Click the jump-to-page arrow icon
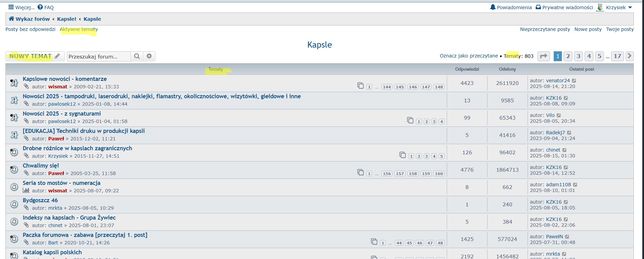Screen dimensions: 644x259 544,56
